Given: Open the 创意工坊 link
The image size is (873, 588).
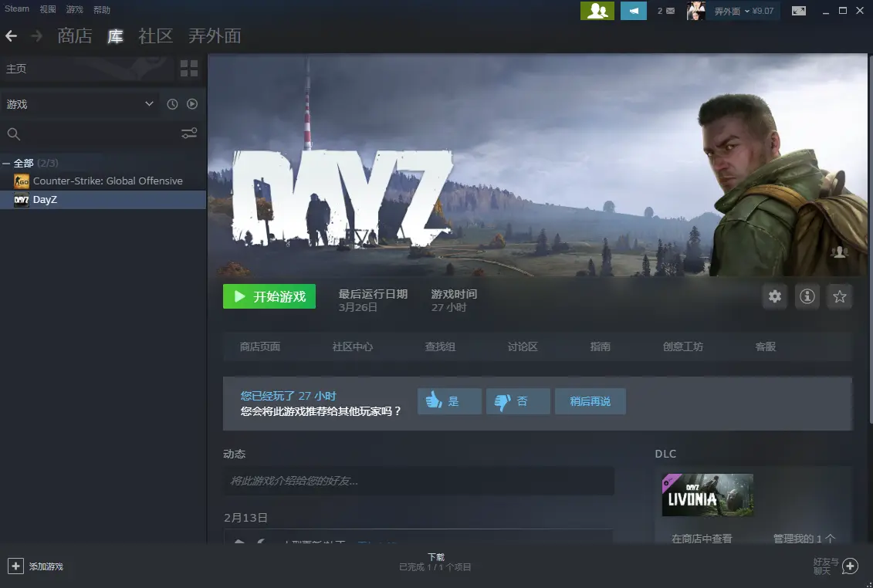Looking at the screenshot, I should coord(682,346).
